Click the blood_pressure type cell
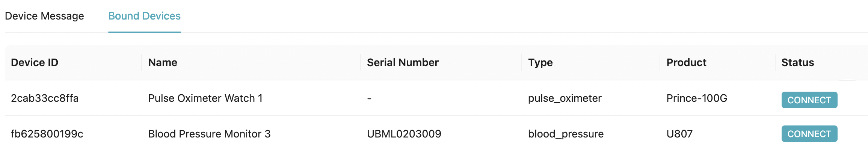Viewport: 868px width, 148px height. [566, 134]
